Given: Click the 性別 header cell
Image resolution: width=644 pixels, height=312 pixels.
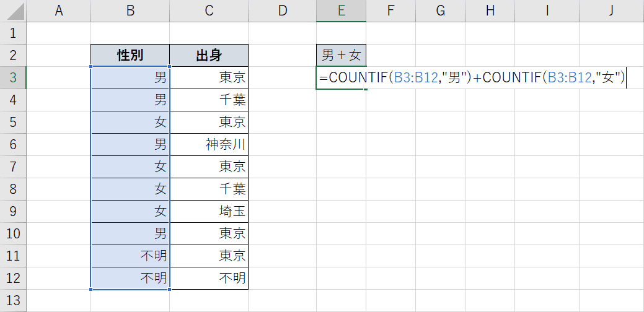Looking at the screenshot, I should [x=130, y=55].
